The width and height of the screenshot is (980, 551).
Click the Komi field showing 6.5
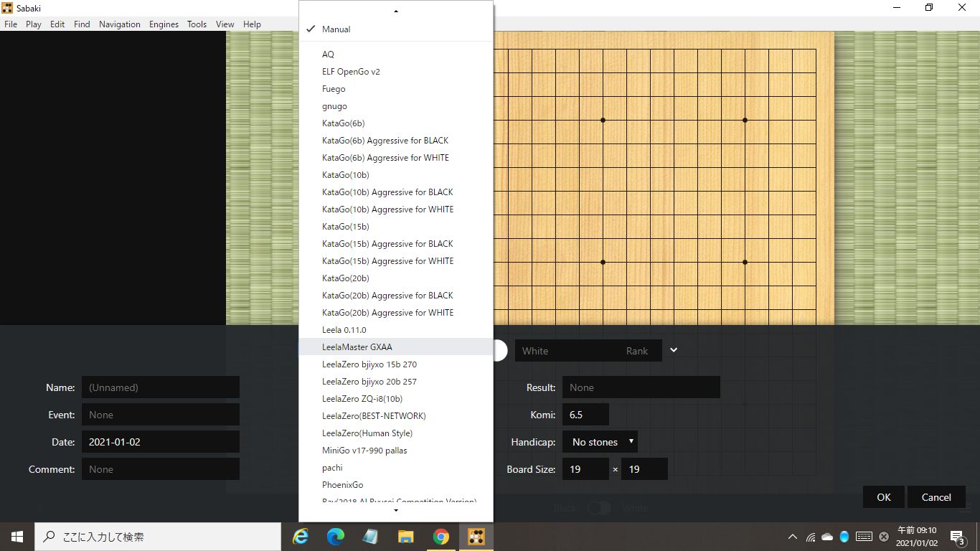point(585,415)
